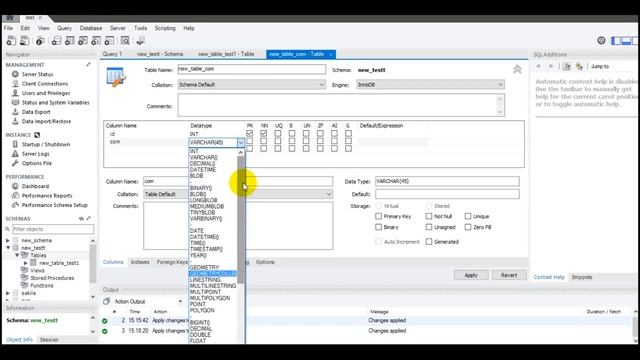Enable the Unique checkbox
Image resolution: width=640 pixels, height=360 pixels.
[468, 216]
